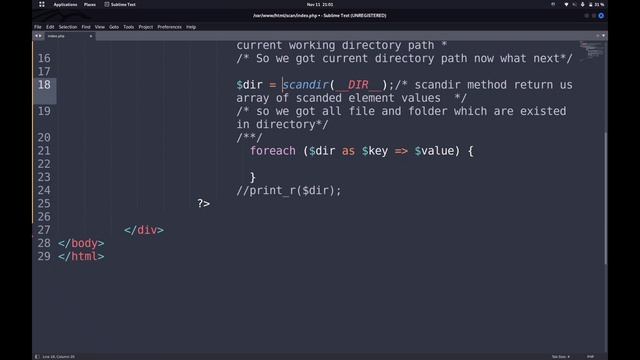Screen dimensions: 640x360
Task: Open the tab list dropdown arrow
Action: coord(603,36)
